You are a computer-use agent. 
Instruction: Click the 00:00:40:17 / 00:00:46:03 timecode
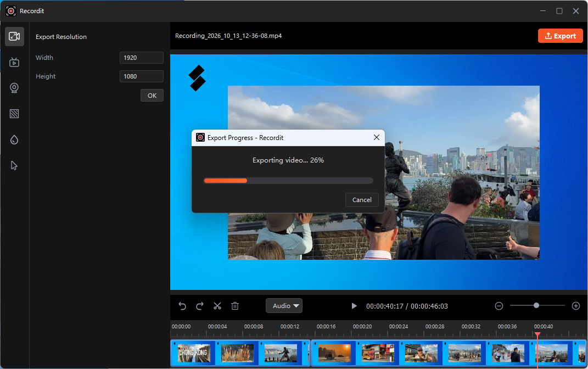(407, 306)
